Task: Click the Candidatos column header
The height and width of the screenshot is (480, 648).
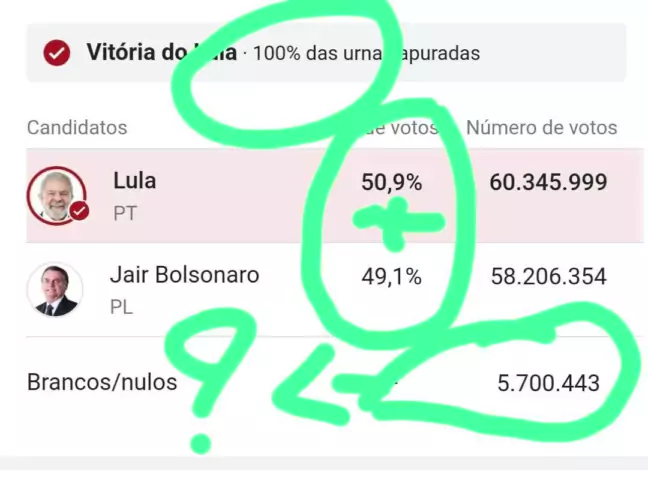Action: tap(77, 128)
